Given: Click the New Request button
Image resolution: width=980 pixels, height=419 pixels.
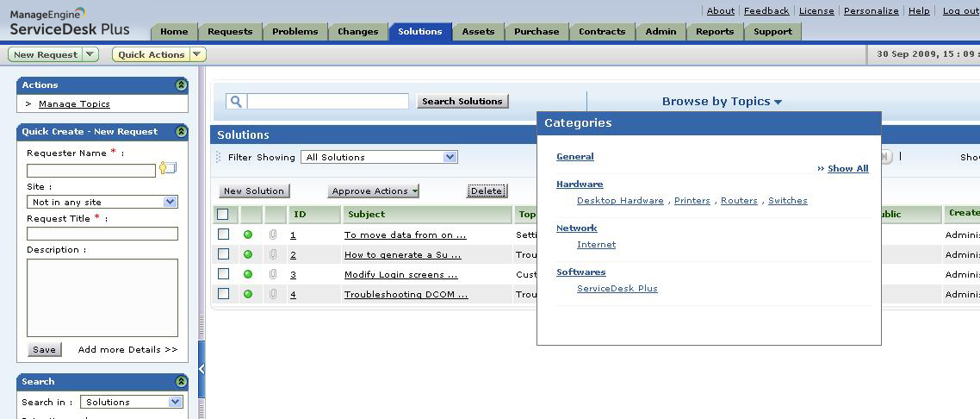Looking at the screenshot, I should [46, 54].
